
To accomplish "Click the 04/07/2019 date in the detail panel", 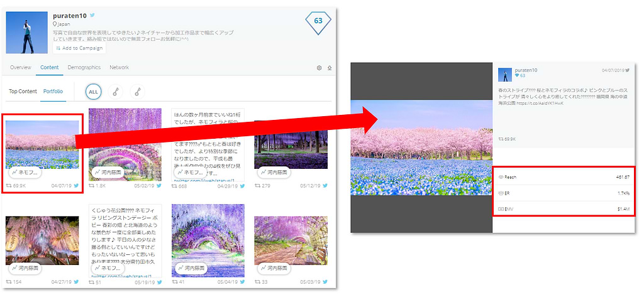I will (613, 70).
